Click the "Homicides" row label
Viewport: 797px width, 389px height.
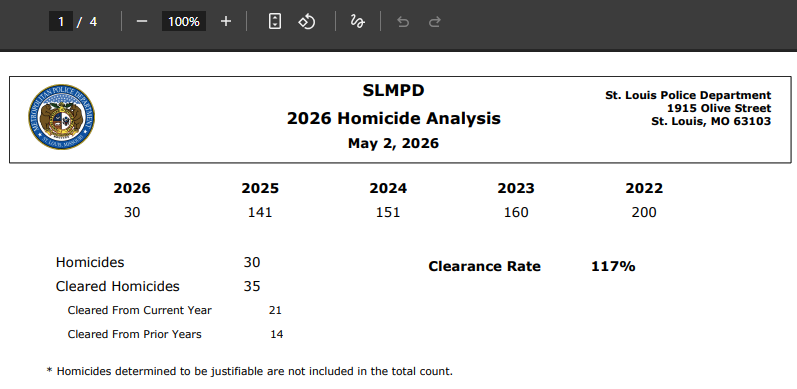click(90, 262)
